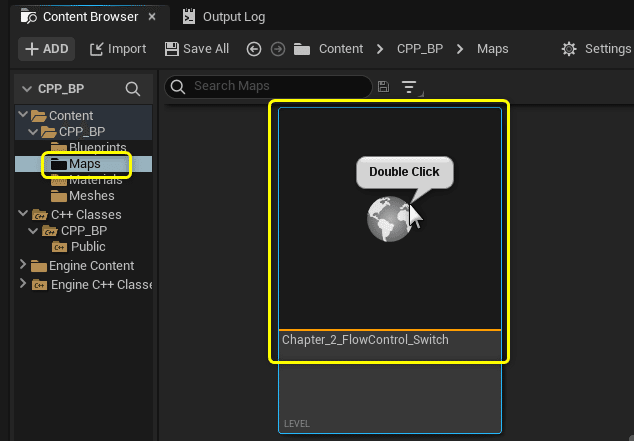Click the Import button
The width and height of the screenshot is (634, 441).
[118, 49]
